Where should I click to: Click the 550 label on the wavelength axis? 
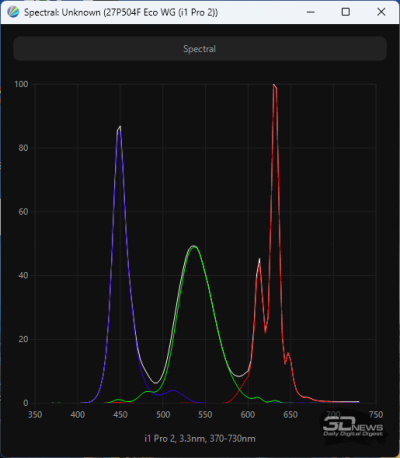[205, 415]
